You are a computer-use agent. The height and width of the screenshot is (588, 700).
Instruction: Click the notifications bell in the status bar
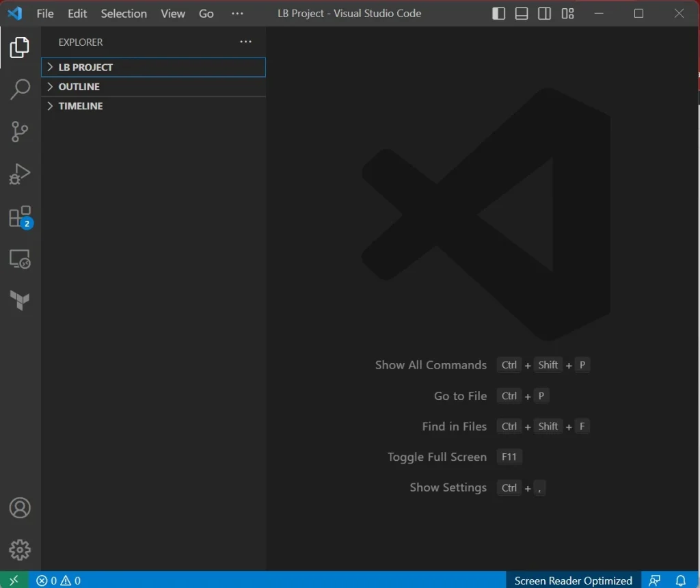pos(680,580)
